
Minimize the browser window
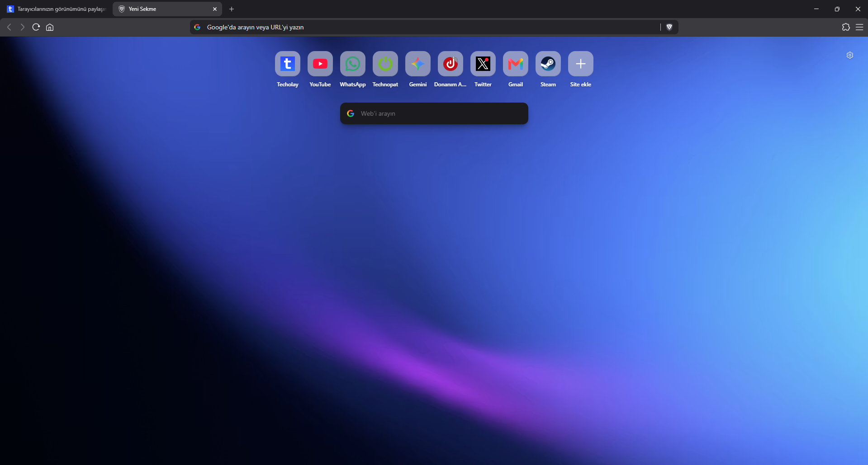816,9
